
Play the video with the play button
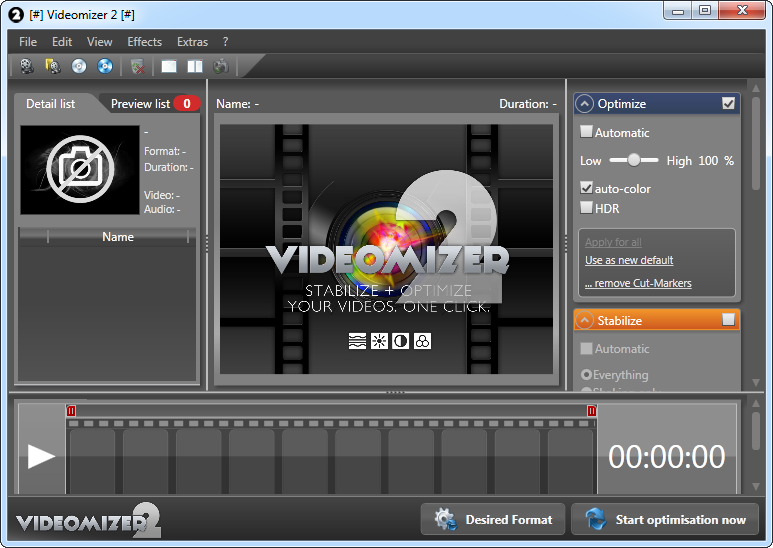click(x=41, y=456)
